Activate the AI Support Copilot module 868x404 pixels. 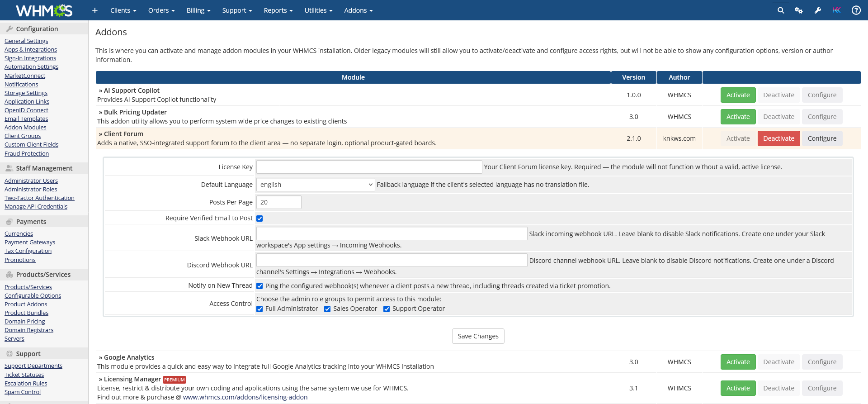738,95
